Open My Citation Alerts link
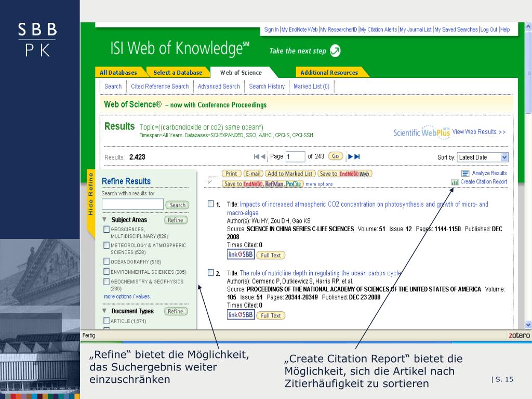 coord(378,30)
